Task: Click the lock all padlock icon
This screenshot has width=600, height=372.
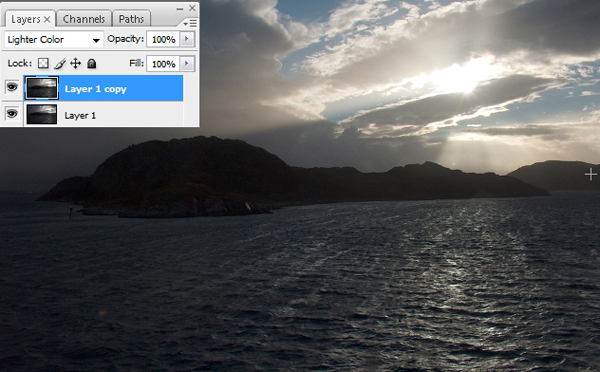Action: [x=91, y=63]
